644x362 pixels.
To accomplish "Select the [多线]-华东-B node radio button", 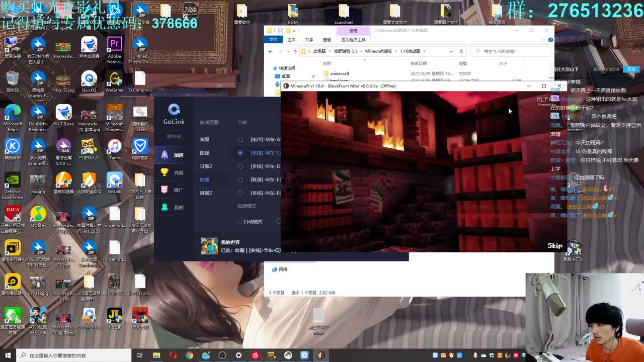I will tap(240, 193).
